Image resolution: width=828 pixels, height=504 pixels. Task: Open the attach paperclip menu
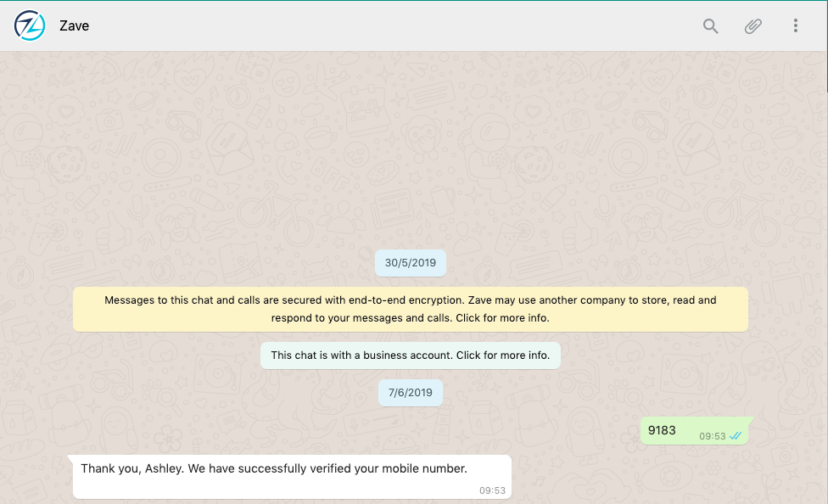[753, 26]
